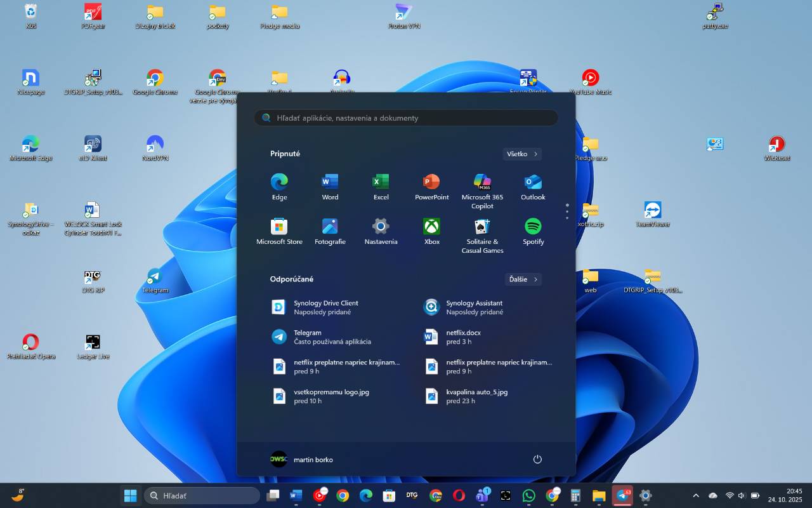Open Microsoft 365 Copilot pinned app
This screenshot has height=508, width=812.
(482, 191)
